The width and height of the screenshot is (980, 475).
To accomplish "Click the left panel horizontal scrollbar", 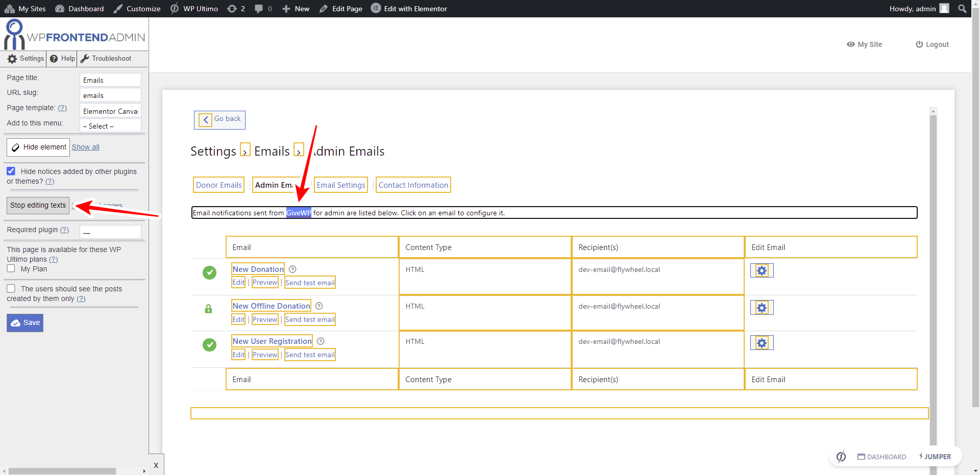I will (62, 471).
